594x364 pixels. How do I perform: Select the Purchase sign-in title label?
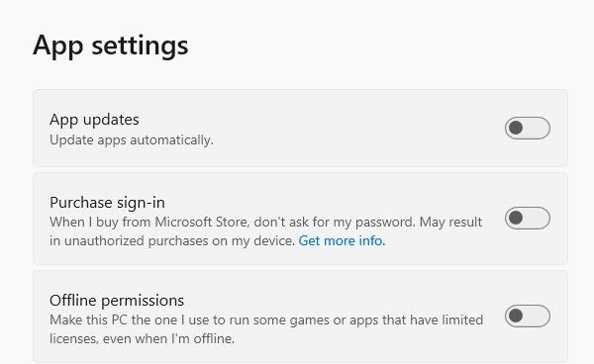click(x=107, y=203)
